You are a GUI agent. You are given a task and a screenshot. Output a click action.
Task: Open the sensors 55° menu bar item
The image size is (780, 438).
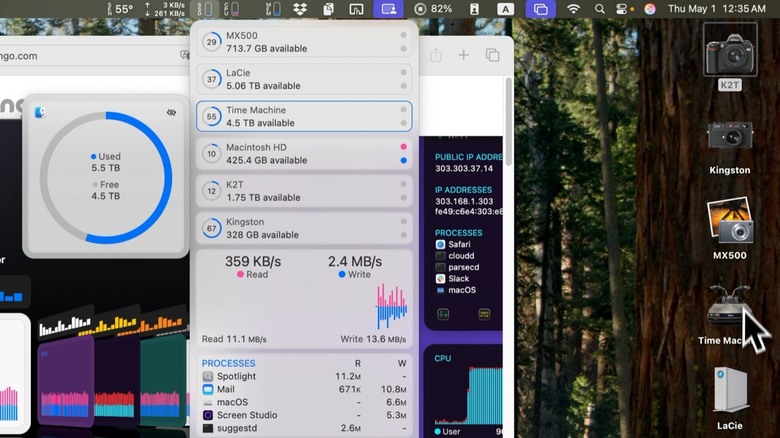click(120, 9)
